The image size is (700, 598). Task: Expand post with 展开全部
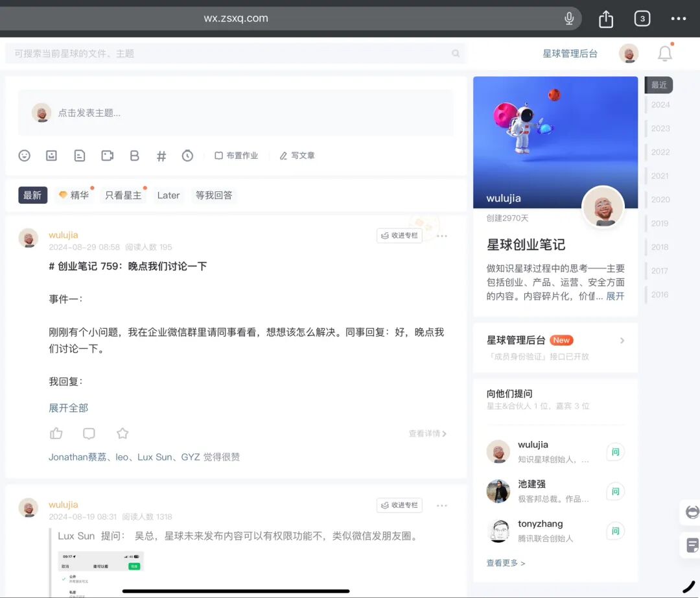coord(68,408)
